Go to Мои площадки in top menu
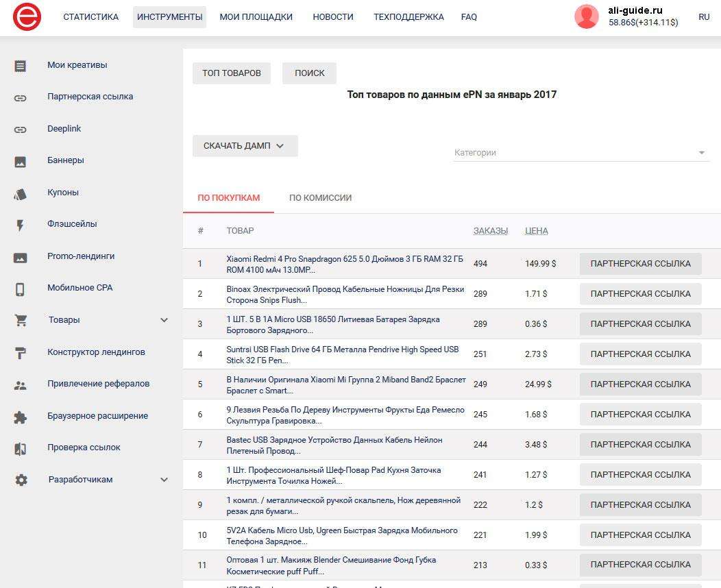The width and height of the screenshot is (721, 588). pos(256,17)
